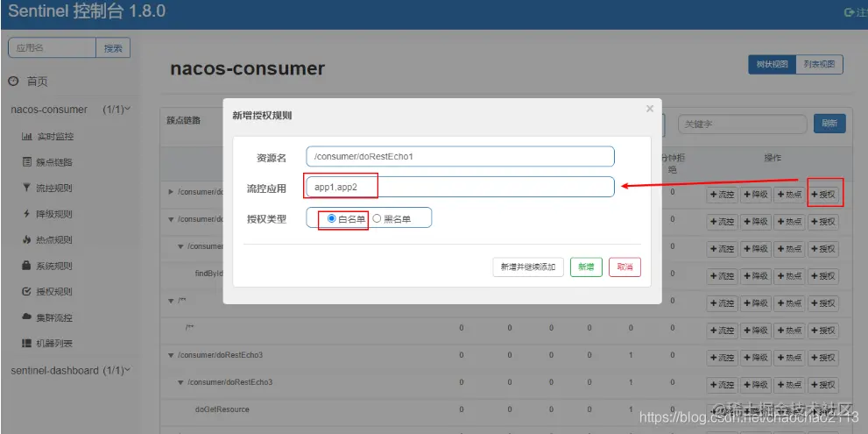Collapse the nested /consumer/doRestEcho3 row triangle
The width and height of the screenshot is (868, 434).
pos(180,382)
